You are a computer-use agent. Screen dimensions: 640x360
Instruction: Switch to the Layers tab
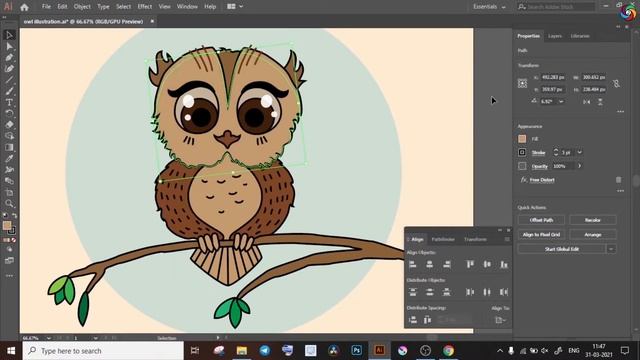click(555, 36)
